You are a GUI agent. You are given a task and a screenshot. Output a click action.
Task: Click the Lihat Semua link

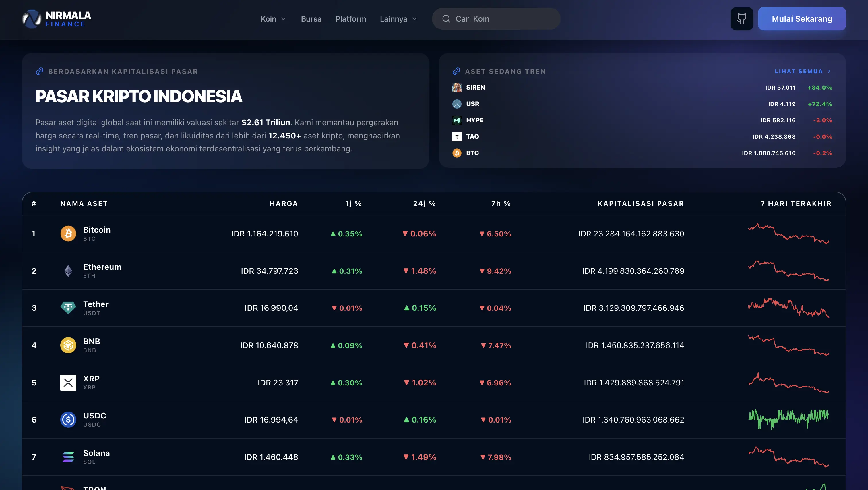[x=803, y=71]
